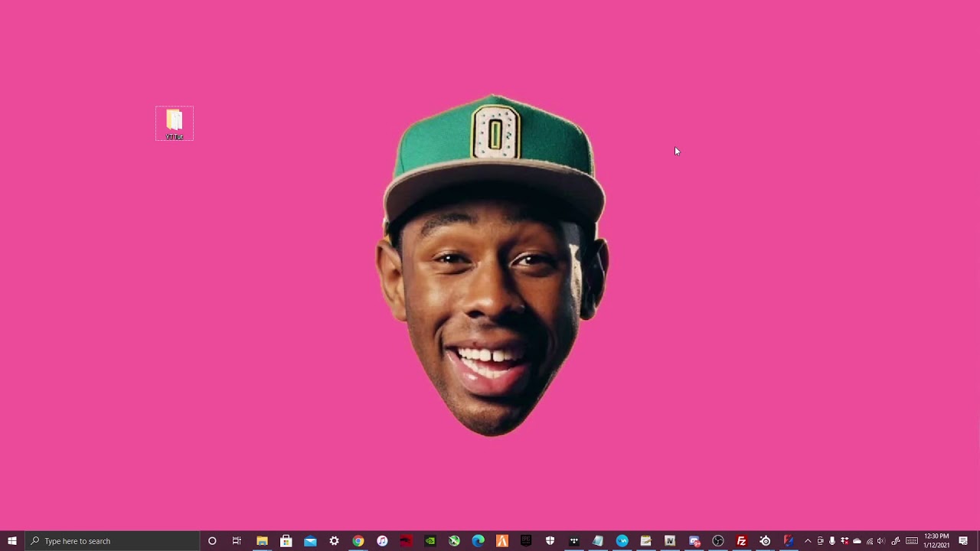
Task: Open the volume control in system tray
Action: coord(881,541)
